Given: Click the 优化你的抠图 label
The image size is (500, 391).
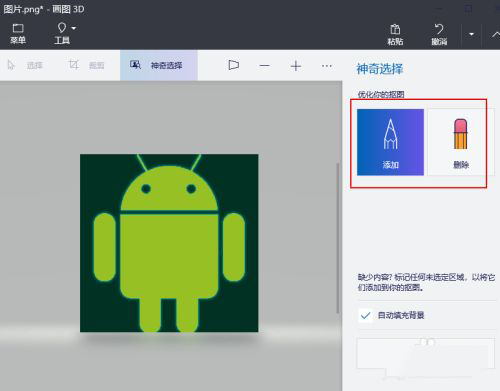Looking at the screenshot, I should pyautogui.click(x=381, y=95).
